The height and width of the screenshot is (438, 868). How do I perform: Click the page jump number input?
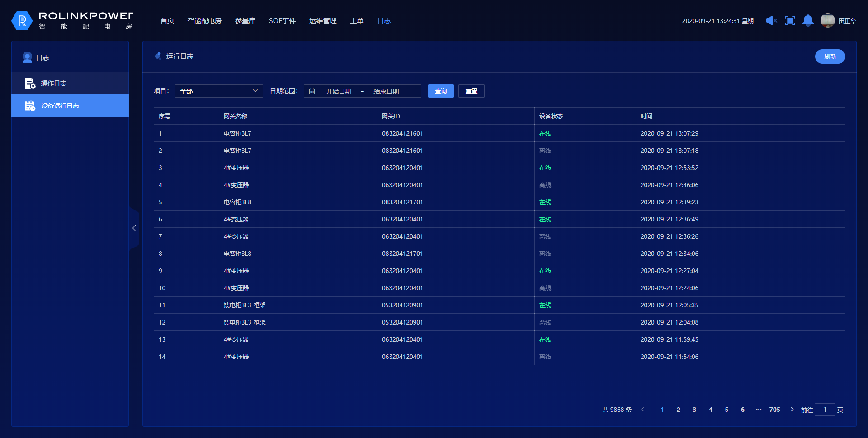click(825, 410)
